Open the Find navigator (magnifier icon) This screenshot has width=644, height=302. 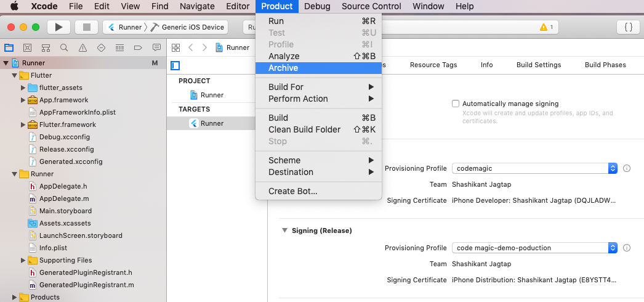pyautogui.click(x=64, y=47)
